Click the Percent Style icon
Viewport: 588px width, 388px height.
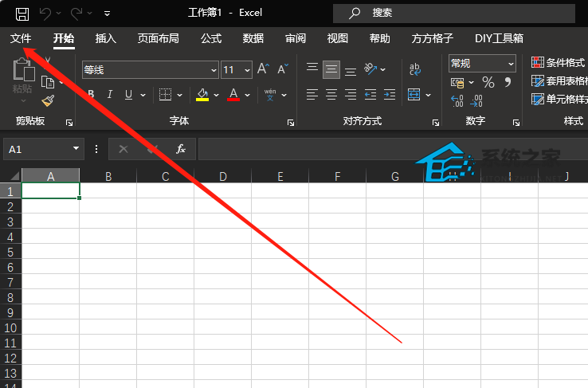488,82
